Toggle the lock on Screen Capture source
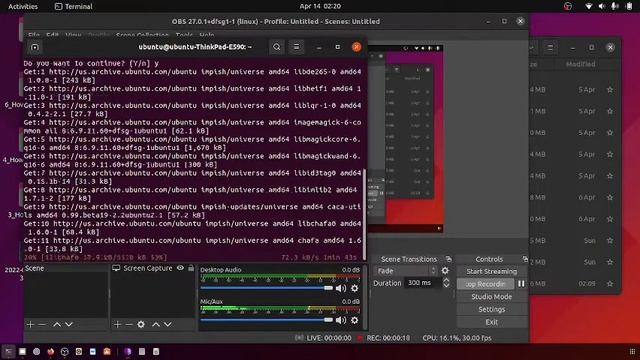640x360 pixels. coord(191,268)
